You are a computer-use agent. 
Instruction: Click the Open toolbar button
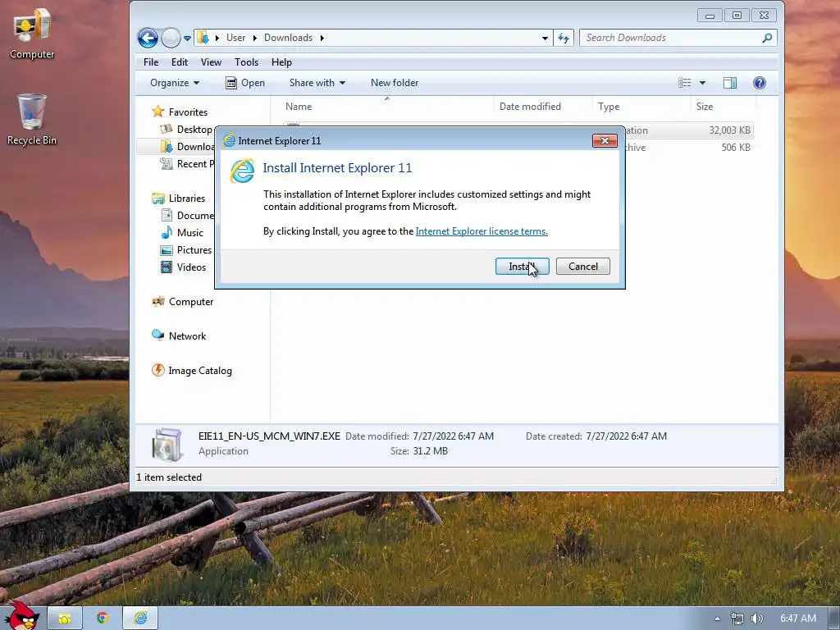click(245, 83)
